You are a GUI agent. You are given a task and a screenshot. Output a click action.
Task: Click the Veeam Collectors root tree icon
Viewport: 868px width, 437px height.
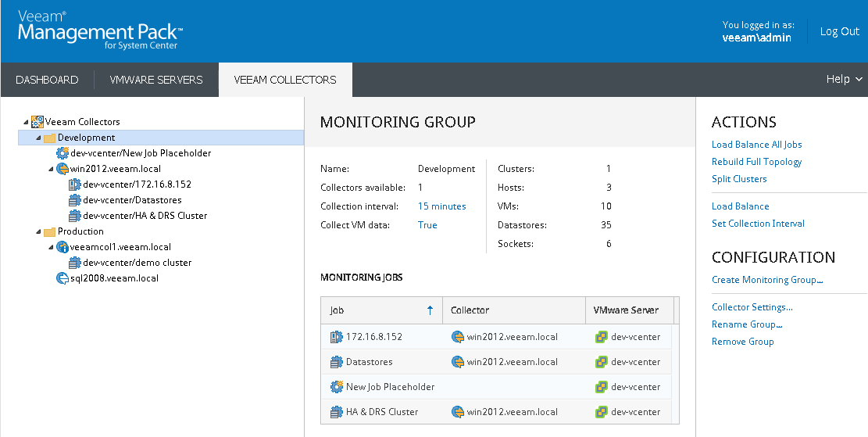click(37, 122)
